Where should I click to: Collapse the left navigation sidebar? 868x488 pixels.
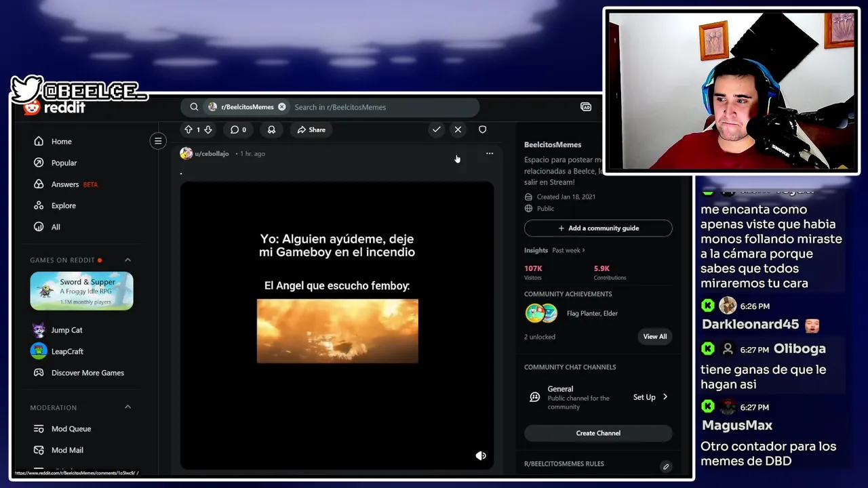pyautogui.click(x=158, y=141)
